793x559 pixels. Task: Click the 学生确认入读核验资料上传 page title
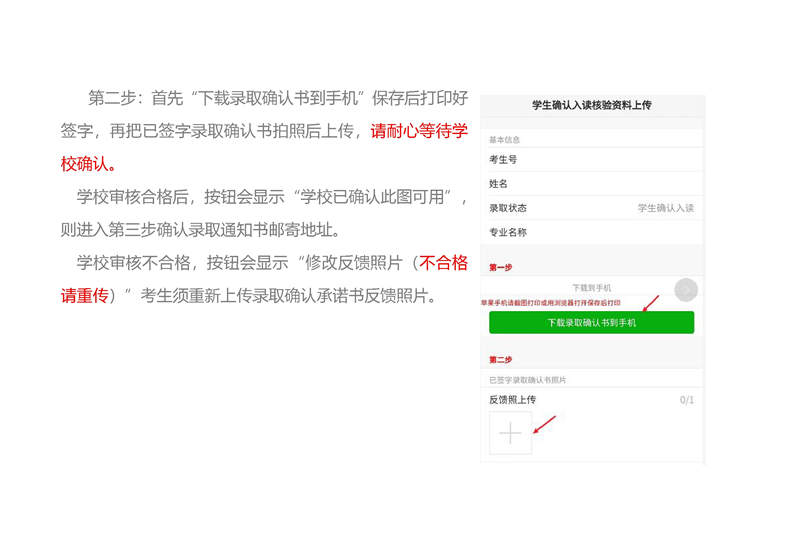(591, 105)
